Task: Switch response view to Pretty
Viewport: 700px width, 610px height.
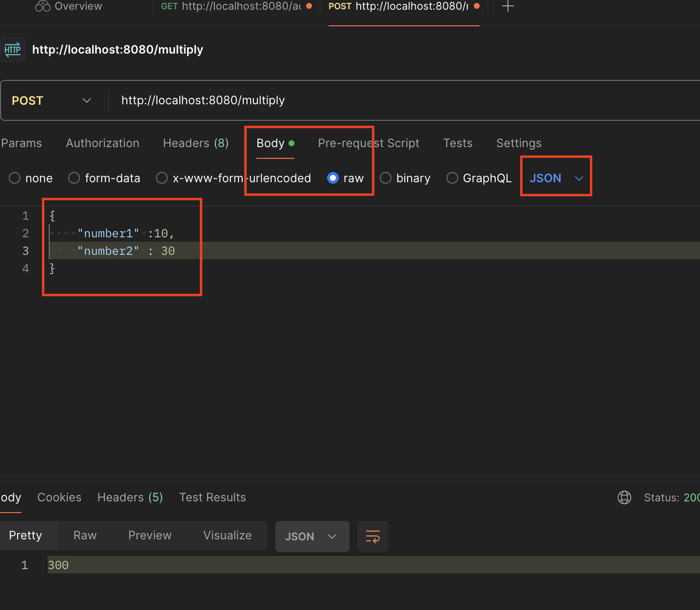Action: (x=26, y=535)
